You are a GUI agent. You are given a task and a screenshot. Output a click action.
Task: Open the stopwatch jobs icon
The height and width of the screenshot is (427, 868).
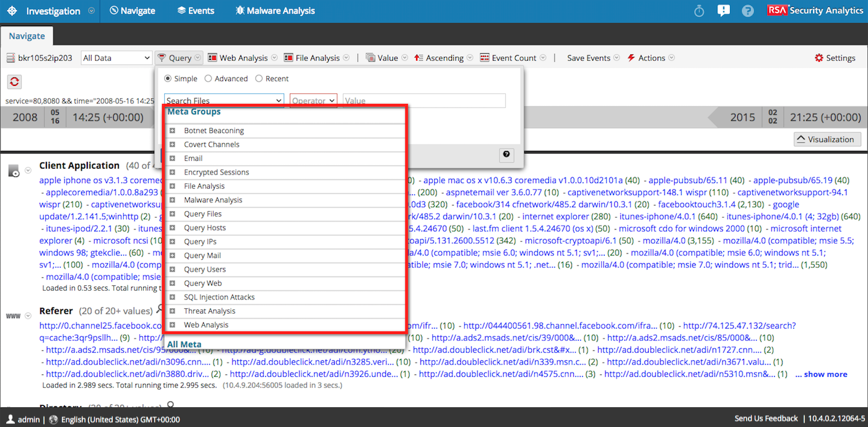pyautogui.click(x=699, y=11)
